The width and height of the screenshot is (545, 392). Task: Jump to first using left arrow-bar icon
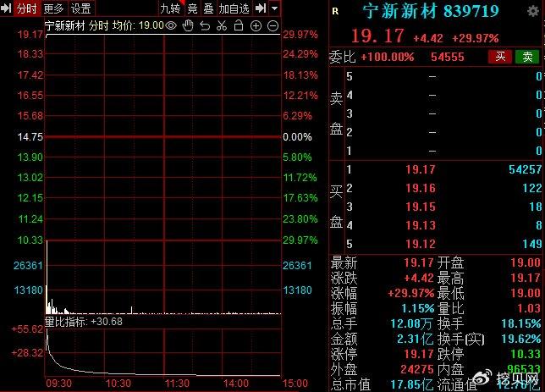(x=8, y=8)
